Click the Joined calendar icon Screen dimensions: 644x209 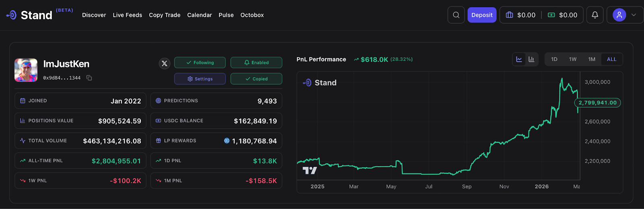(x=23, y=100)
